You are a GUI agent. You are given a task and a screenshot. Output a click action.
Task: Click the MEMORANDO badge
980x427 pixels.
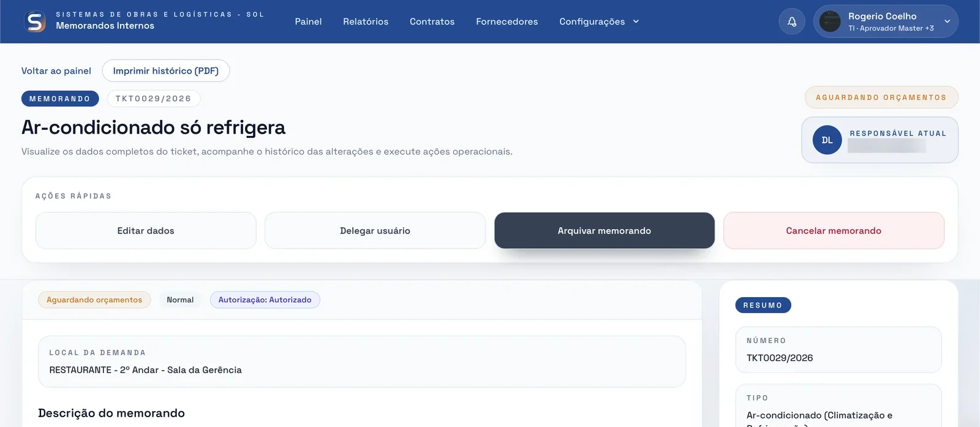pos(59,99)
